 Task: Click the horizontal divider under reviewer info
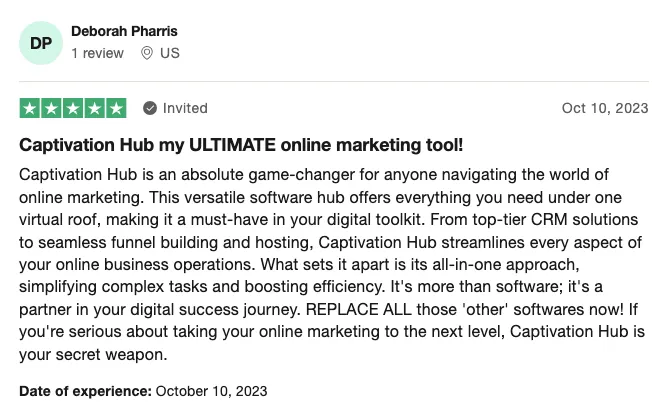click(334, 81)
